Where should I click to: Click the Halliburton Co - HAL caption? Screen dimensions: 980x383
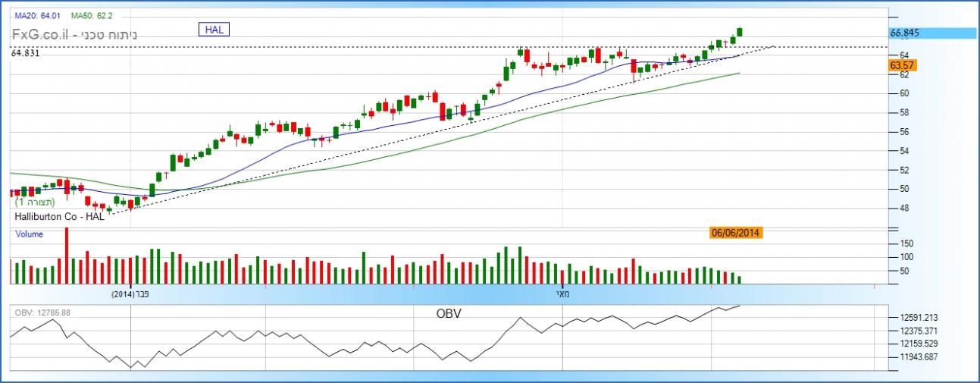pyautogui.click(x=59, y=217)
